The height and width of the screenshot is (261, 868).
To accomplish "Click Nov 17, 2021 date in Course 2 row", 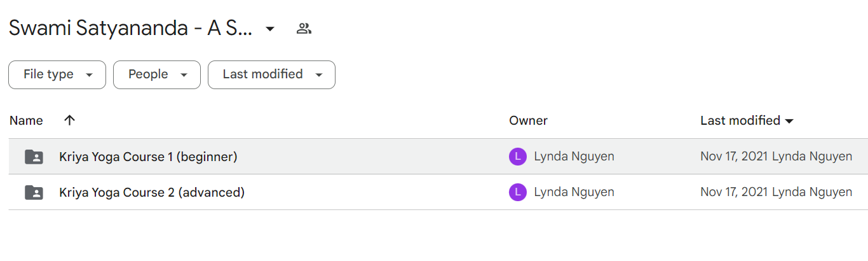I will click(735, 192).
